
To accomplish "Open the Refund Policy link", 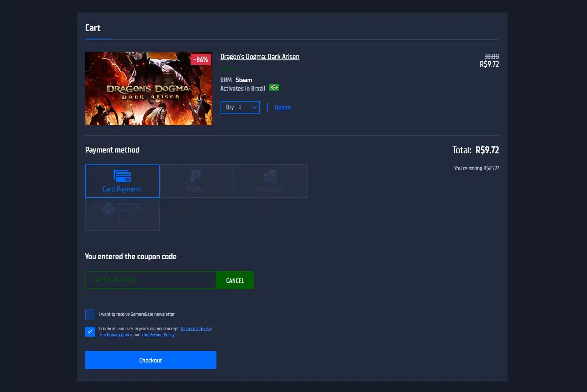I will coord(158,335).
